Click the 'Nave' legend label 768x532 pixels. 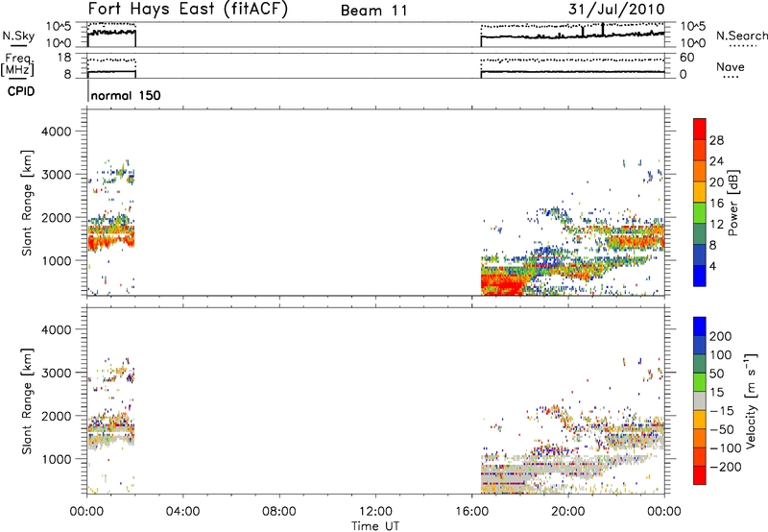[731, 66]
